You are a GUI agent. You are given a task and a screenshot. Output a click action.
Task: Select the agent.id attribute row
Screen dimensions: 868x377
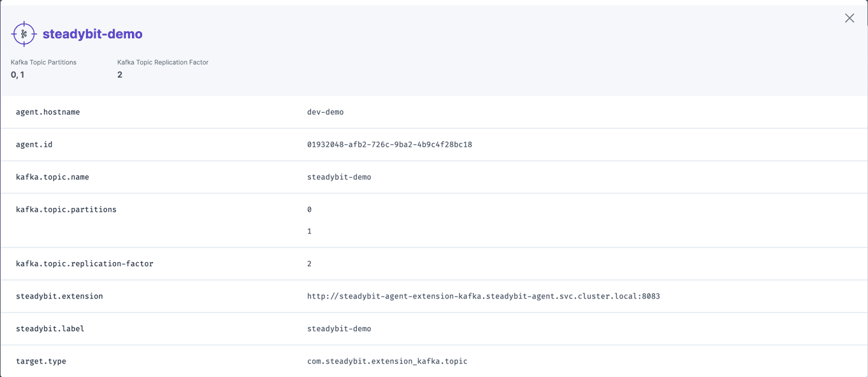35,144
